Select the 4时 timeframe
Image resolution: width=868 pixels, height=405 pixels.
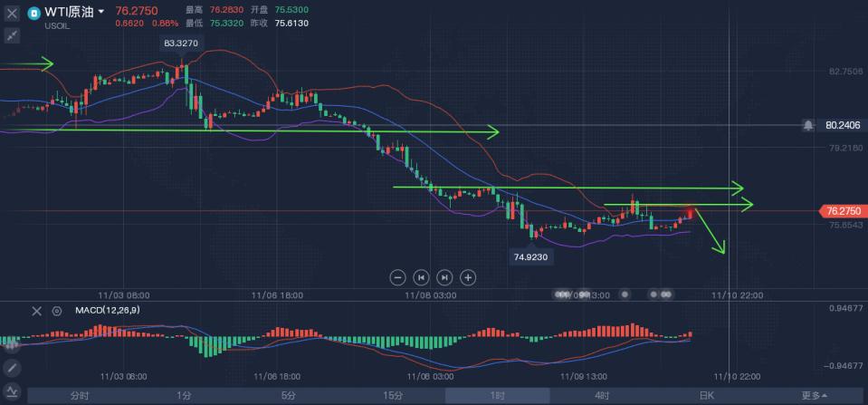pos(601,396)
